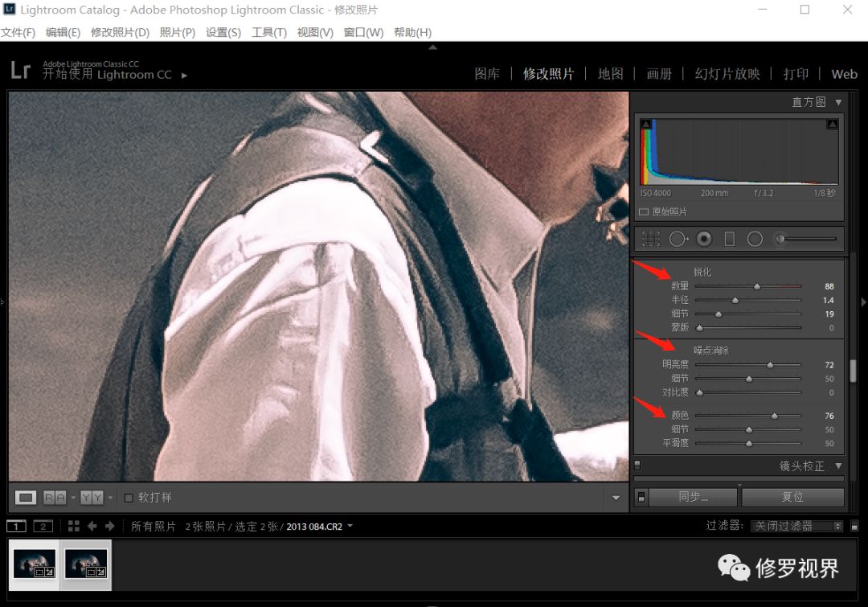Click the Lr identity plate logo

point(20,70)
